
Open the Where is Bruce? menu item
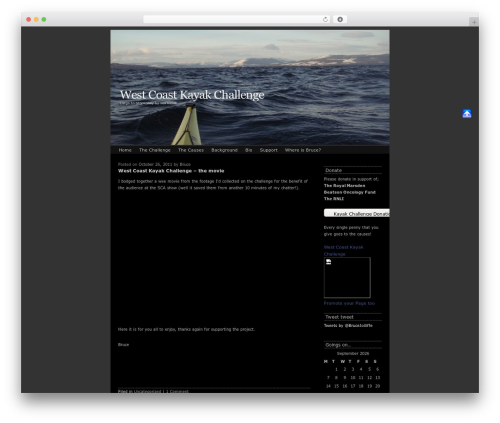coord(303,150)
